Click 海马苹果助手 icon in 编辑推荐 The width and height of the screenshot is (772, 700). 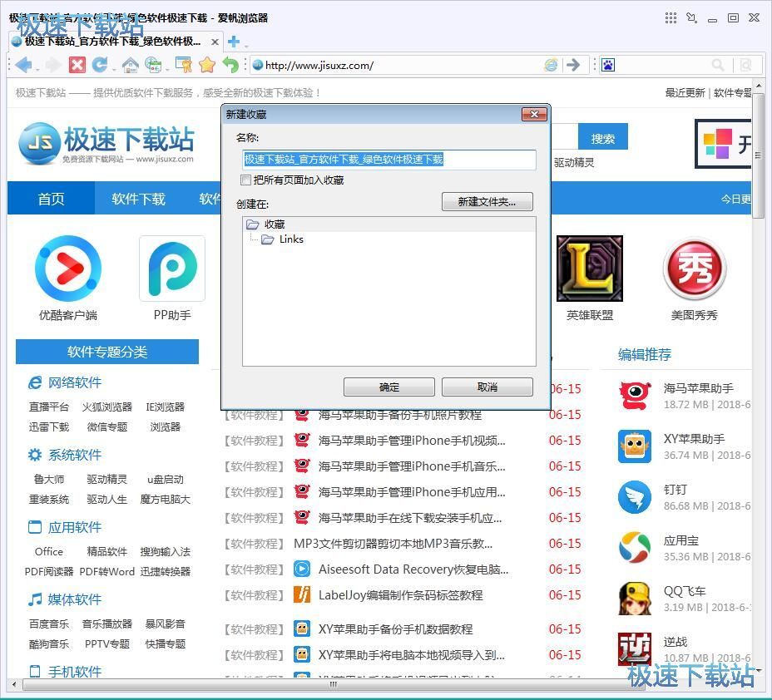click(x=635, y=396)
